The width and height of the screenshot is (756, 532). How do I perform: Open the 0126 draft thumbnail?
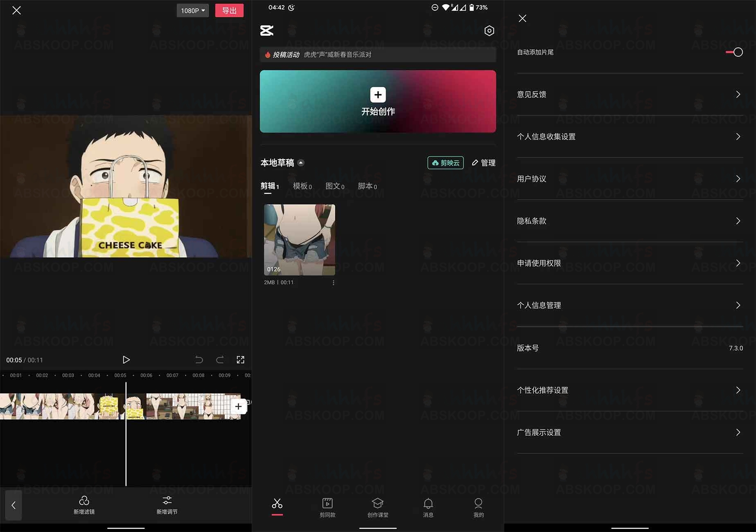(x=300, y=240)
